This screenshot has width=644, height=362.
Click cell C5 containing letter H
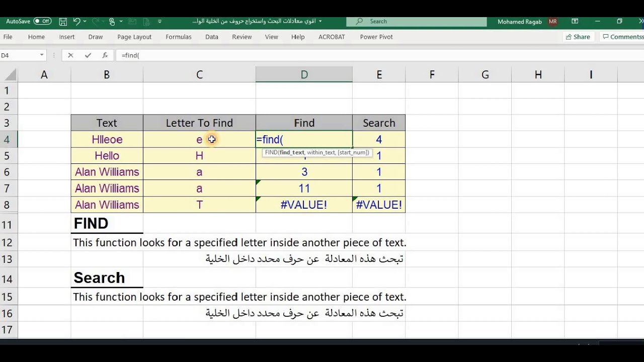coord(199,155)
